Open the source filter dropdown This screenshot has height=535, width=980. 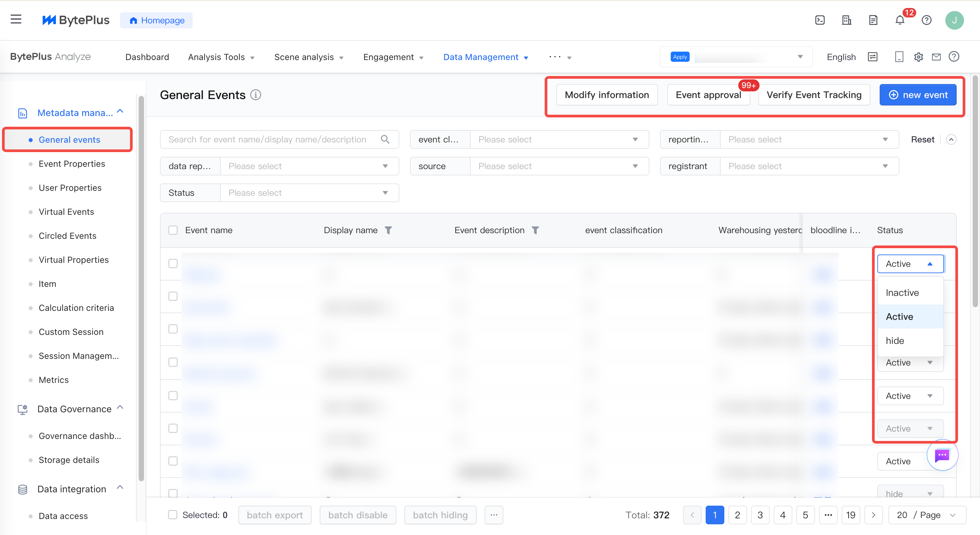click(x=560, y=166)
